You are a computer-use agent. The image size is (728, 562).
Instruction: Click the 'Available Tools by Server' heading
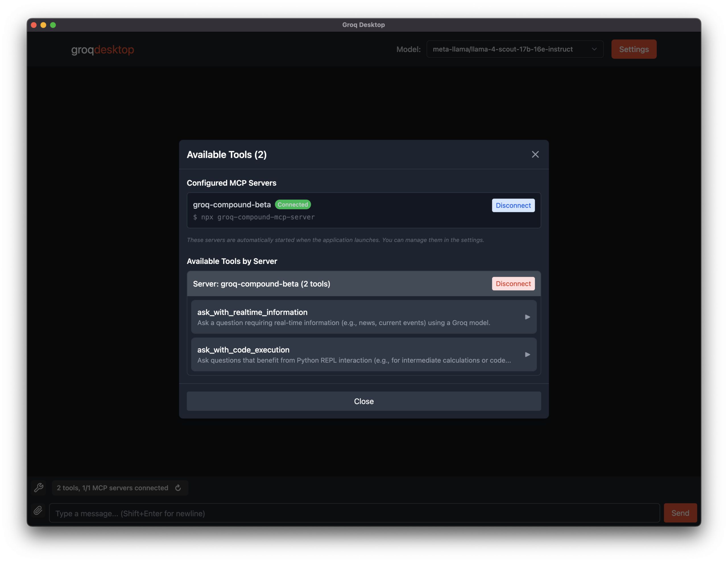[x=232, y=261]
